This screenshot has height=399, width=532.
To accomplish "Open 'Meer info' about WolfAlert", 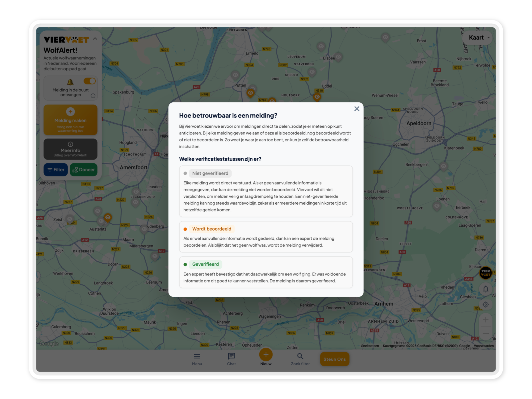I will (70, 149).
